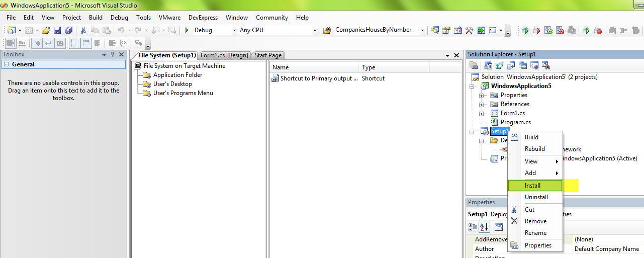Open the Build menu
The image size is (644, 258).
96,17
